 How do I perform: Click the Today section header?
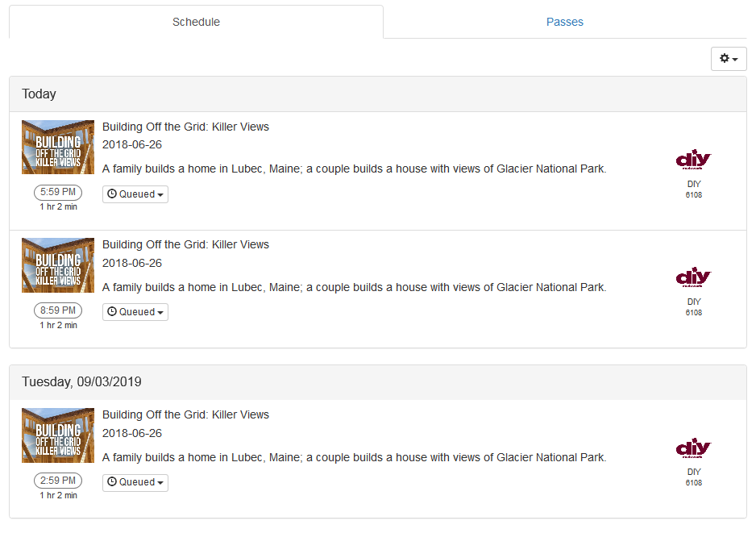tap(39, 94)
